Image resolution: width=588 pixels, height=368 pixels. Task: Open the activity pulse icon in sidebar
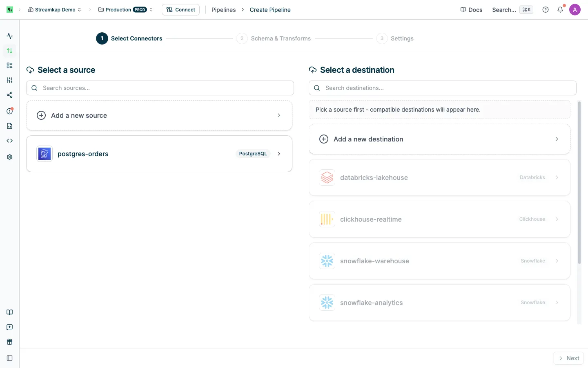click(x=10, y=36)
